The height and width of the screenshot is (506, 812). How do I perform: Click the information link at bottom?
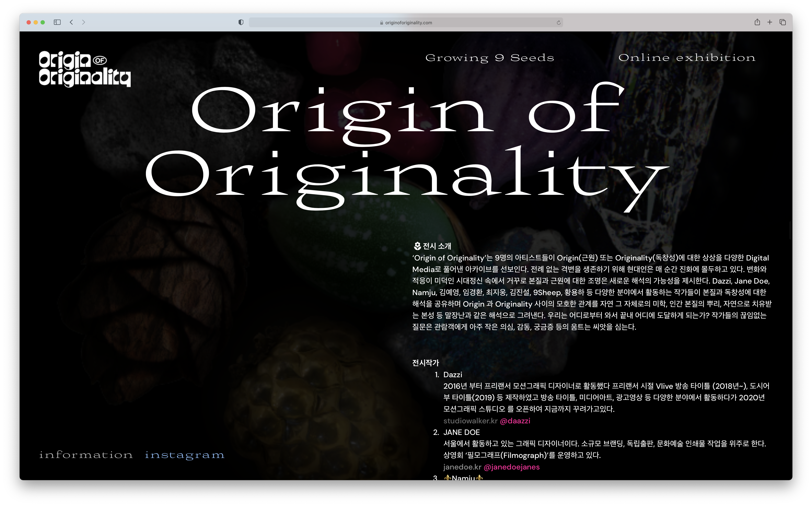click(x=86, y=455)
